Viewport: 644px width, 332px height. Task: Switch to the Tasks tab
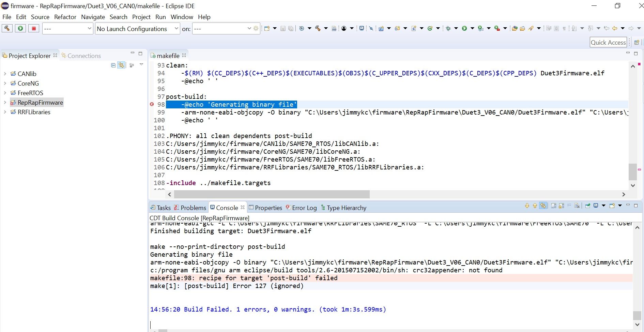(160, 208)
